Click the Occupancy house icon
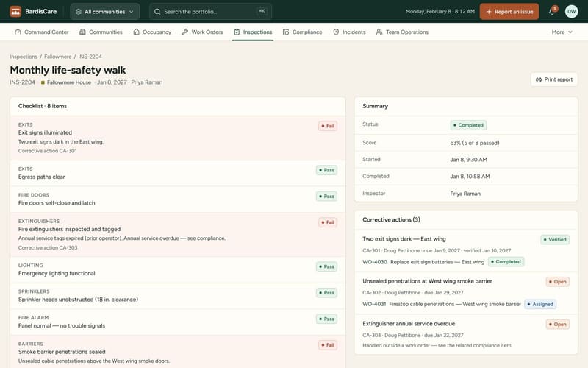588x368 pixels. pos(137,32)
